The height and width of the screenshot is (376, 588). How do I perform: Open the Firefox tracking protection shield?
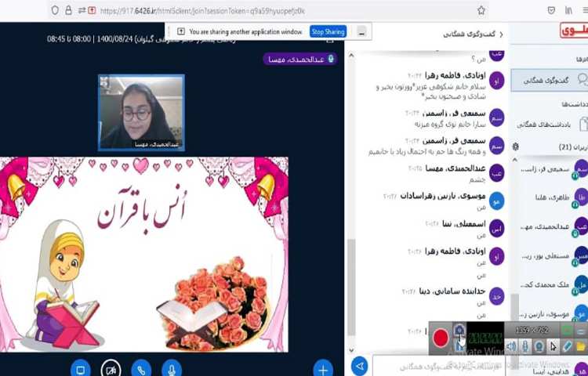(x=55, y=10)
